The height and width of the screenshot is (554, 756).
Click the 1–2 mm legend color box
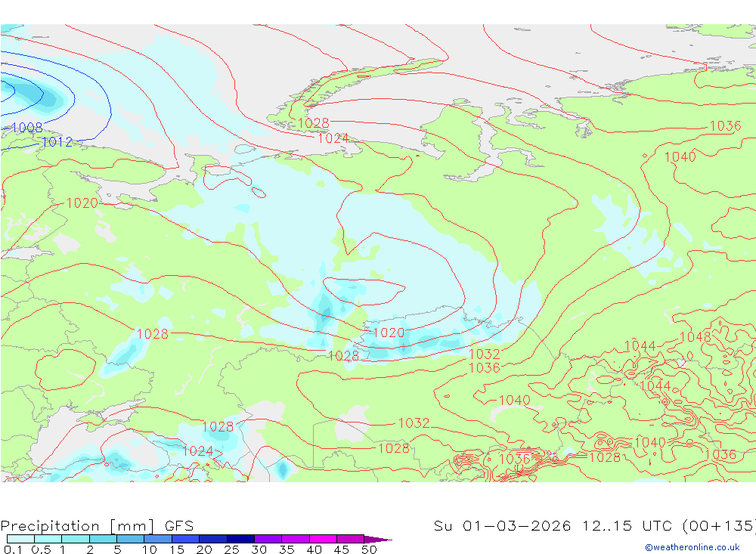76,539
